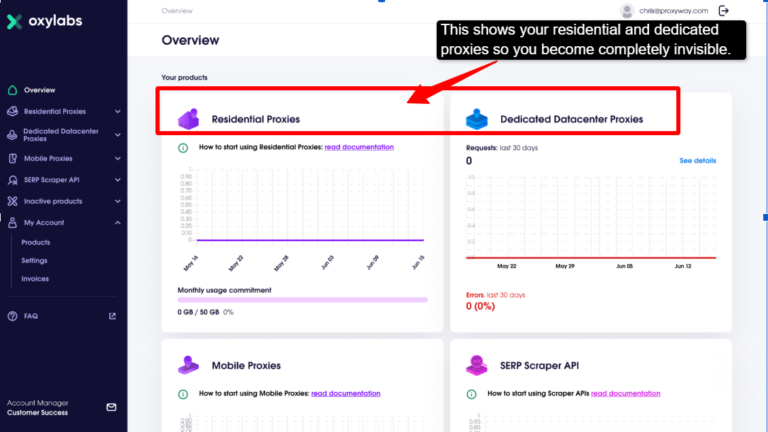This screenshot has width=768, height=432.
Task: Click the Dedicated Datacenter Proxies card icon
Action: click(477, 119)
